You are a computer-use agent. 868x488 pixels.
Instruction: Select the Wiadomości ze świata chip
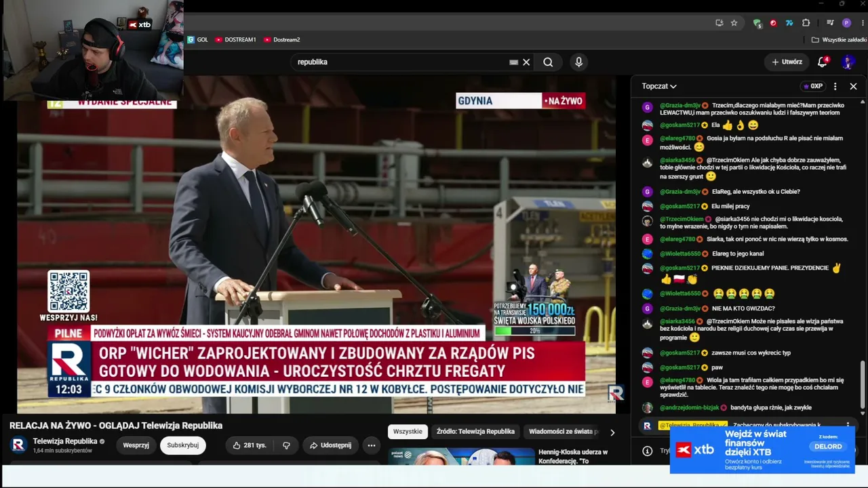[x=564, y=432]
